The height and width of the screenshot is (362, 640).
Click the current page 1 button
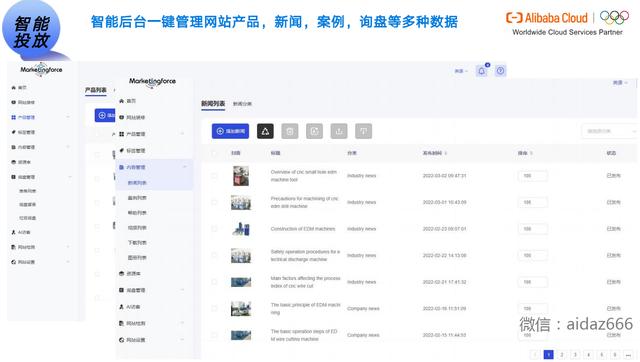coord(549,355)
